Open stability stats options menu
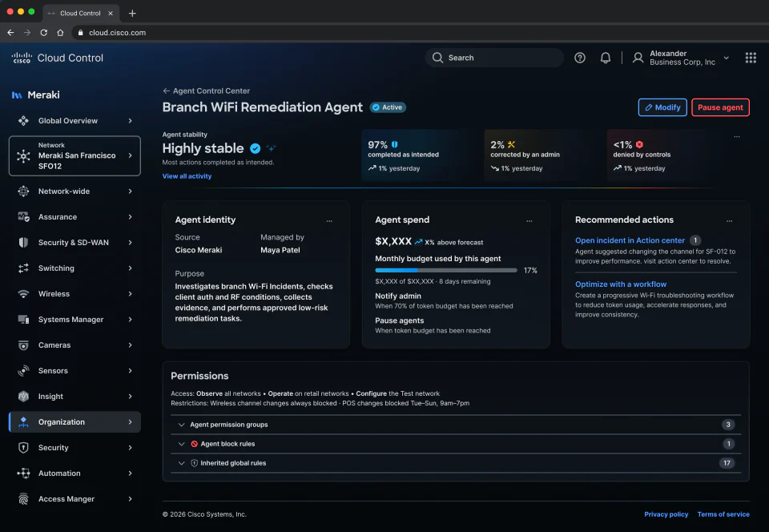 737,137
